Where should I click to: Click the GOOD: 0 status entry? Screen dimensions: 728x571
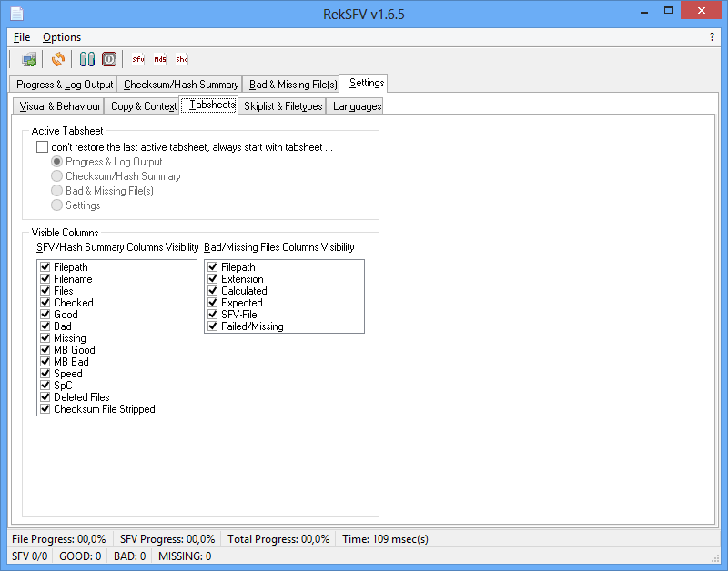coord(80,556)
